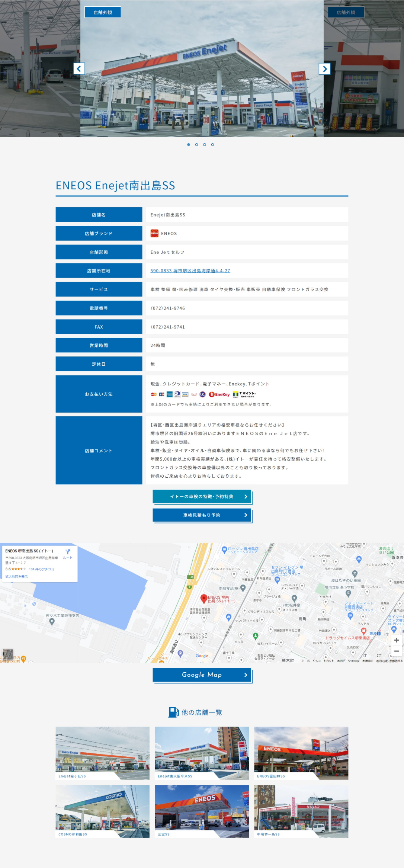Click the 佐々木工業阪神支店 map marker
This screenshot has width=404, height=868.
click(x=52, y=622)
